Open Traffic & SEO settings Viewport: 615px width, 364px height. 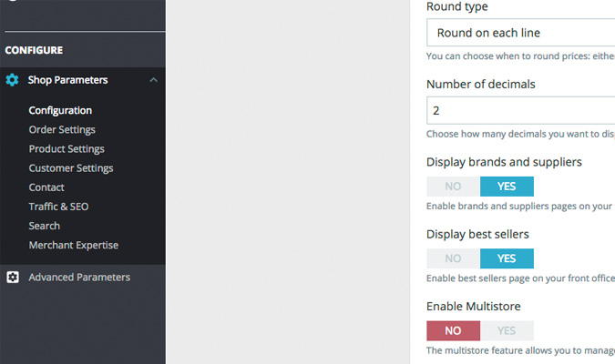pos(58,207)
